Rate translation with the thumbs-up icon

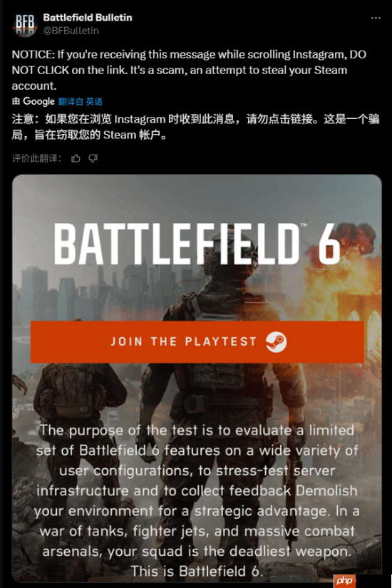tap(76, 158)
